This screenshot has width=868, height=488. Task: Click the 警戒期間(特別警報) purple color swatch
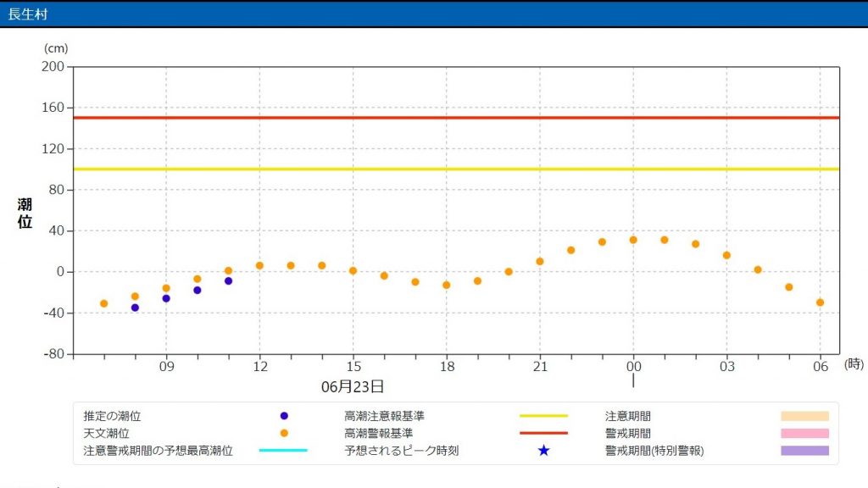pyautogui.click(x=805, y=451)
